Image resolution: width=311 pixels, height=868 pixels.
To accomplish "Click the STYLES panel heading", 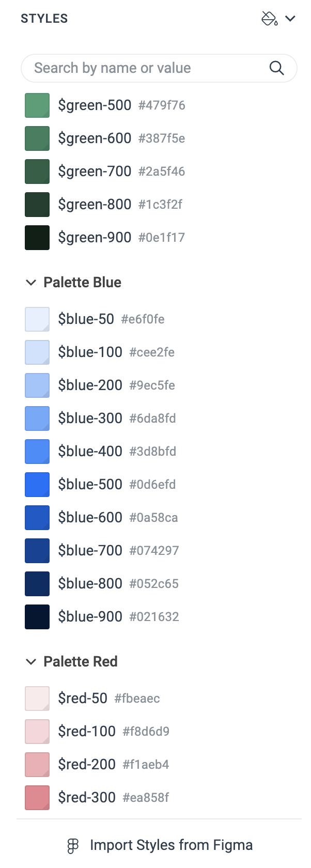I will [x=44, y=18].
